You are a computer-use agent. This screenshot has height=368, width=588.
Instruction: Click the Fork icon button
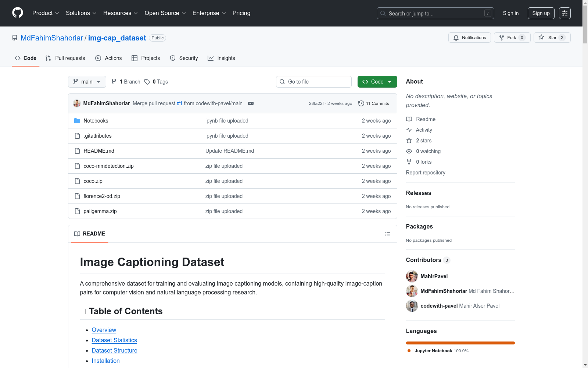502,38
